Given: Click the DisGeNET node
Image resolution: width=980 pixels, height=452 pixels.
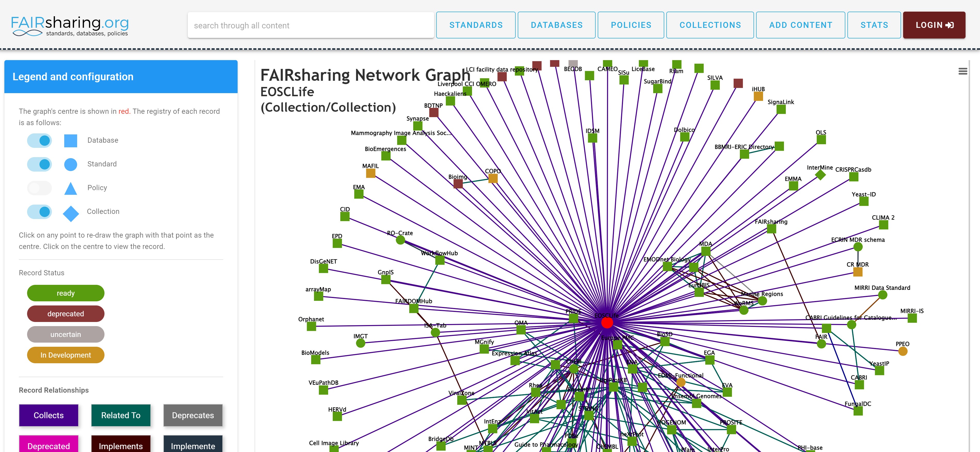Looking at the screenshot, I should [323, 268].
